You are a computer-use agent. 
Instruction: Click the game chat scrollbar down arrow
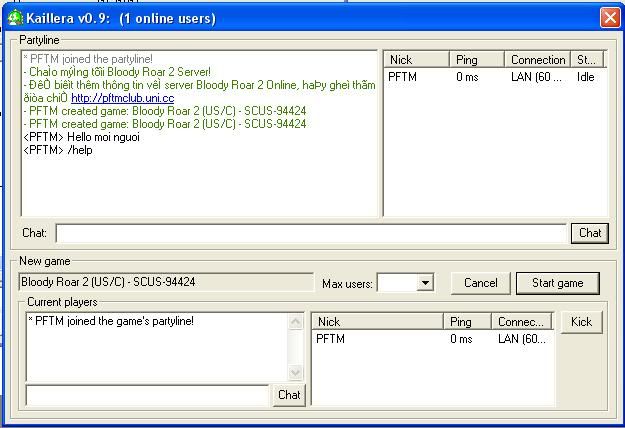295,373
